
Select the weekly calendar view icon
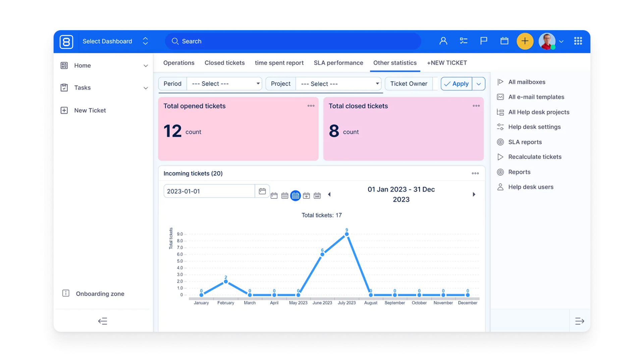coord(285,196)
